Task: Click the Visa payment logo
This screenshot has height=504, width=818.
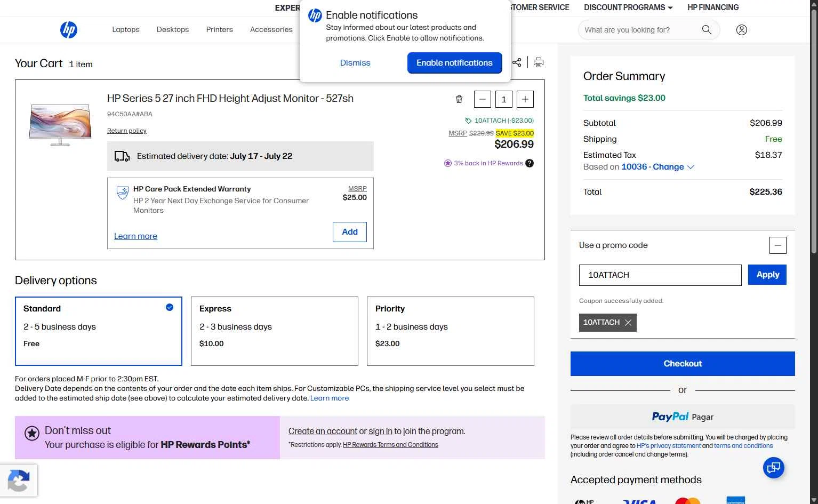Action: click(x=639, y=501)
